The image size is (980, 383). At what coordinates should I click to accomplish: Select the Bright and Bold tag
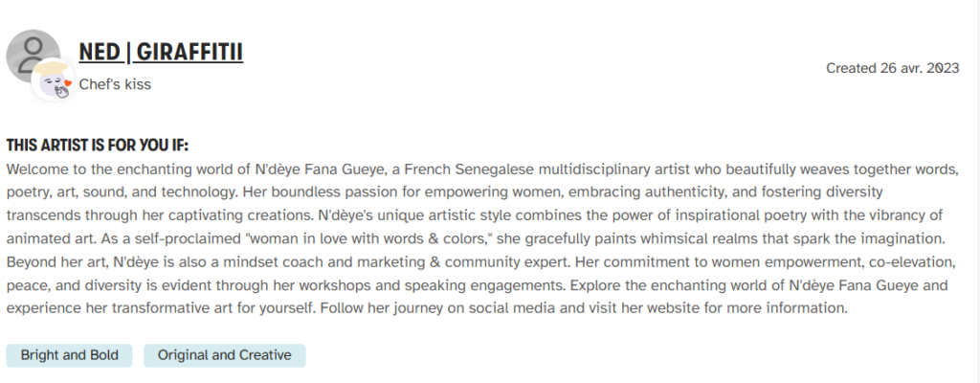tap(70, 355)
